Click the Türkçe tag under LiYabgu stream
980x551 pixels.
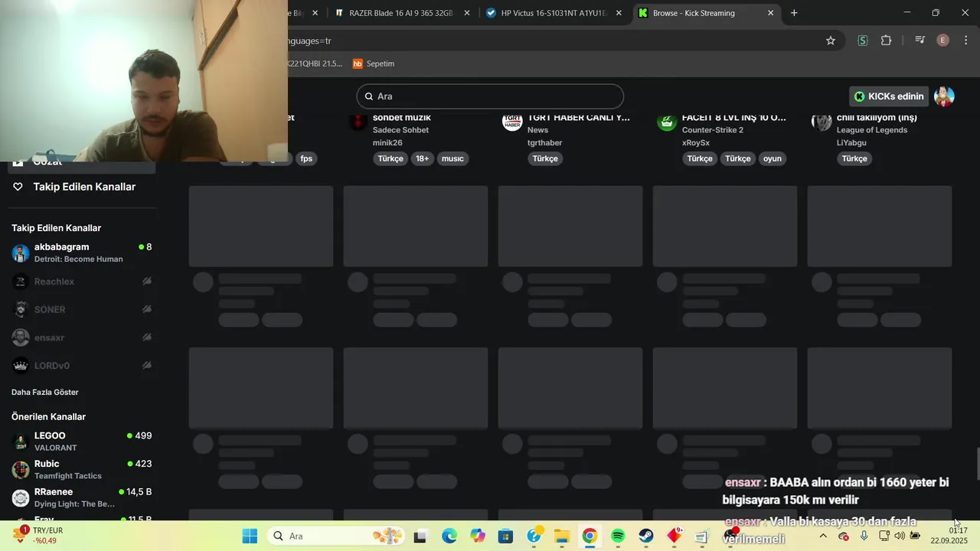(x=854, y=158)
